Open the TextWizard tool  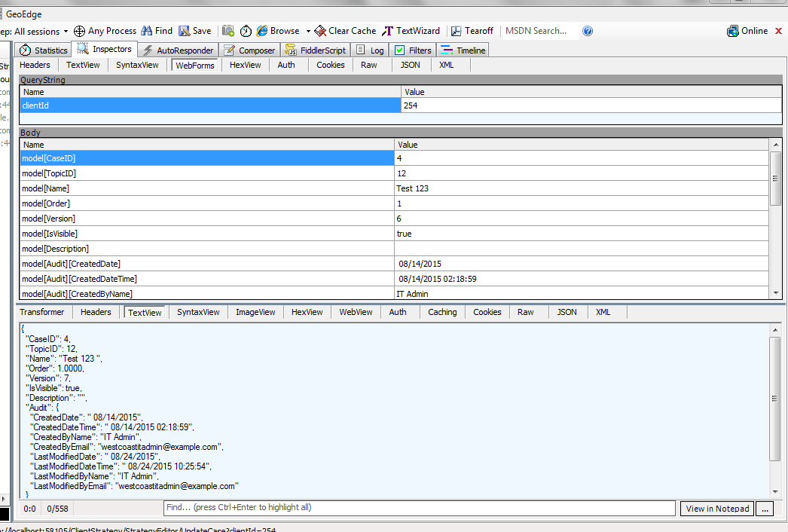point(411,31)
